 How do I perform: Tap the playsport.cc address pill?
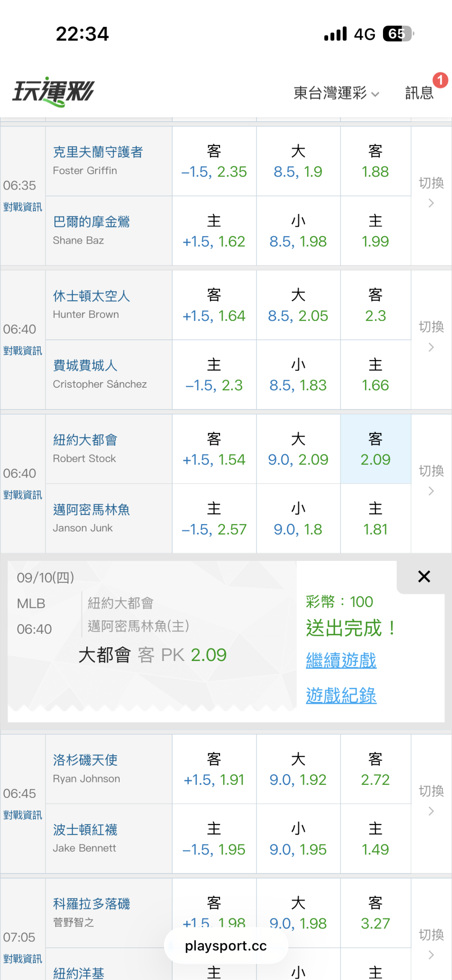click(x=226, y=946)
